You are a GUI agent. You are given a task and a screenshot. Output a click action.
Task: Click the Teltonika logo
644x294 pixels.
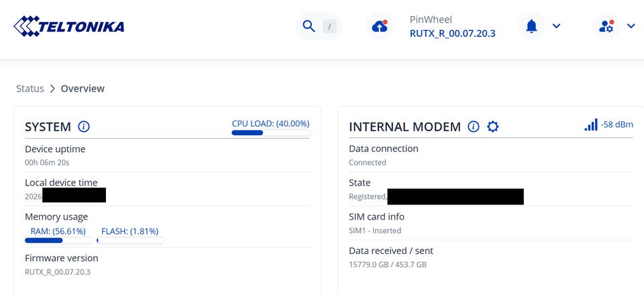[x=68, y=26]
